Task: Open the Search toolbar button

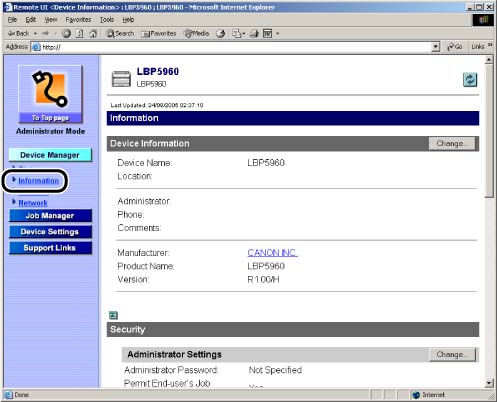Action: click(x=120, y=33)
